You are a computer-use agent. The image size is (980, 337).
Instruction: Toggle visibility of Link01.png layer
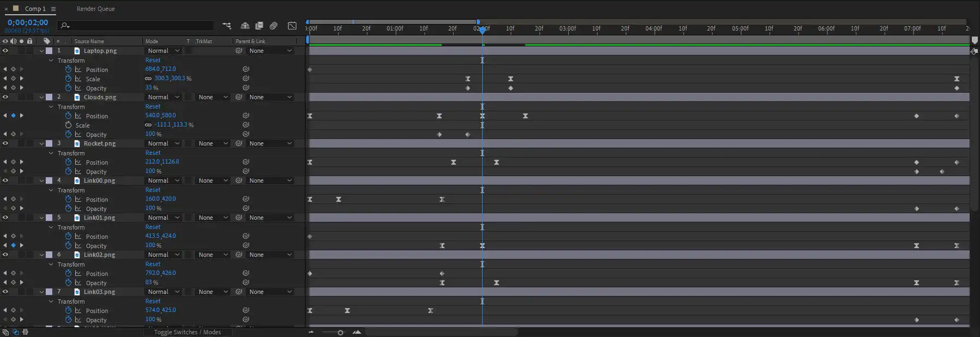[x=5, y=218]
